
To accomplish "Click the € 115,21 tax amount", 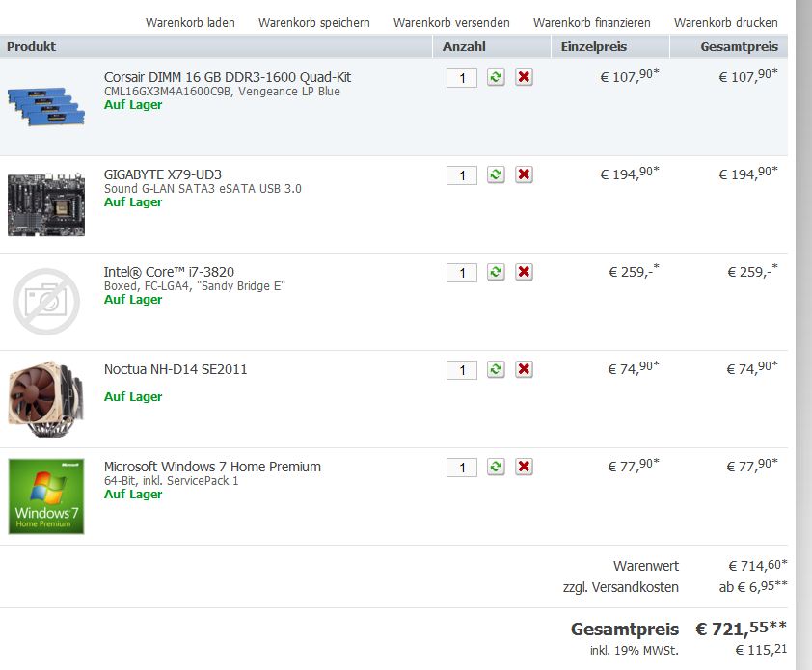I will click(761, 650).
